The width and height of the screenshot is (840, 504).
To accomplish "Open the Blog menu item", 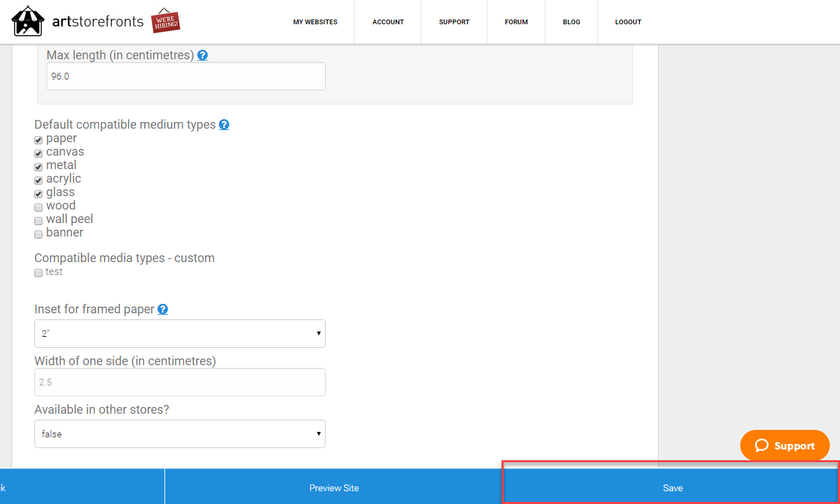I will (x=571, y=22).
